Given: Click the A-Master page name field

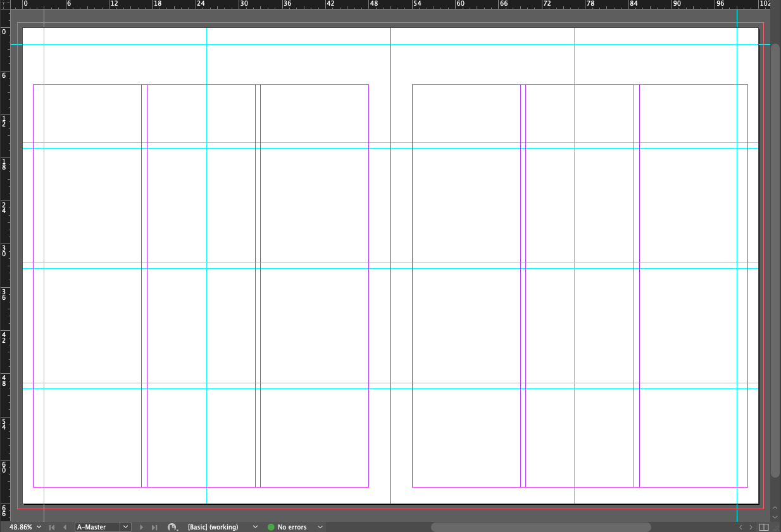Looking at the screenshot, I should (97, 527).
